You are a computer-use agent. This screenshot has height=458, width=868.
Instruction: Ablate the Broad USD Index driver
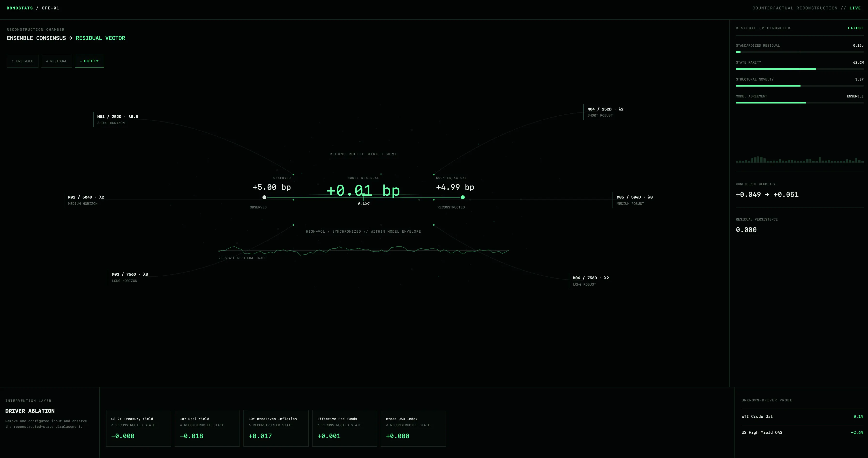[x=413, y=428]
